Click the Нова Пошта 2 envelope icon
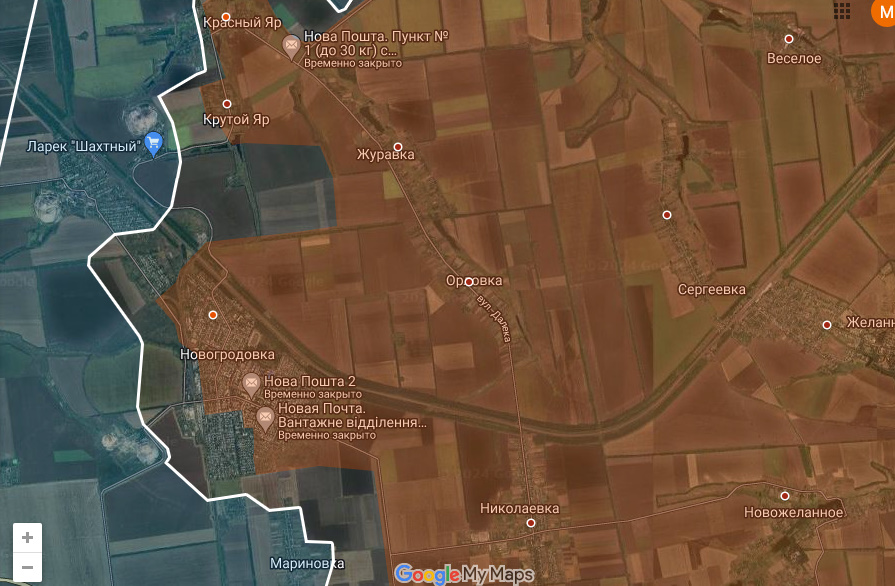The width and height of the screenshot is (895, 586). coord(250,384)
